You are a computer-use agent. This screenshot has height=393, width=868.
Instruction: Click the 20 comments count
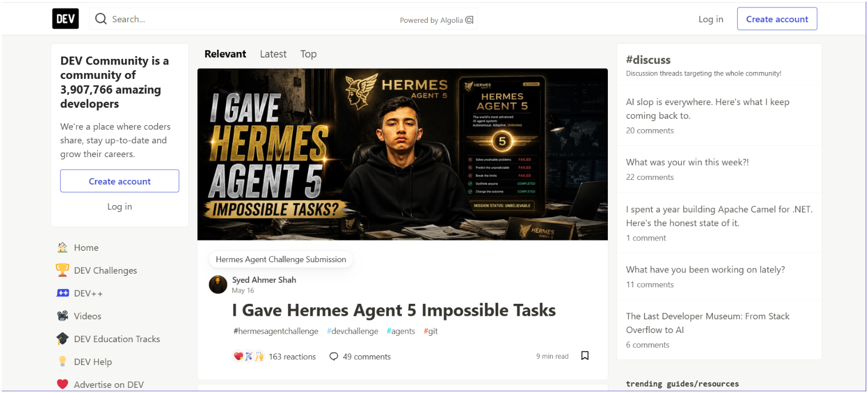point(650,130)
